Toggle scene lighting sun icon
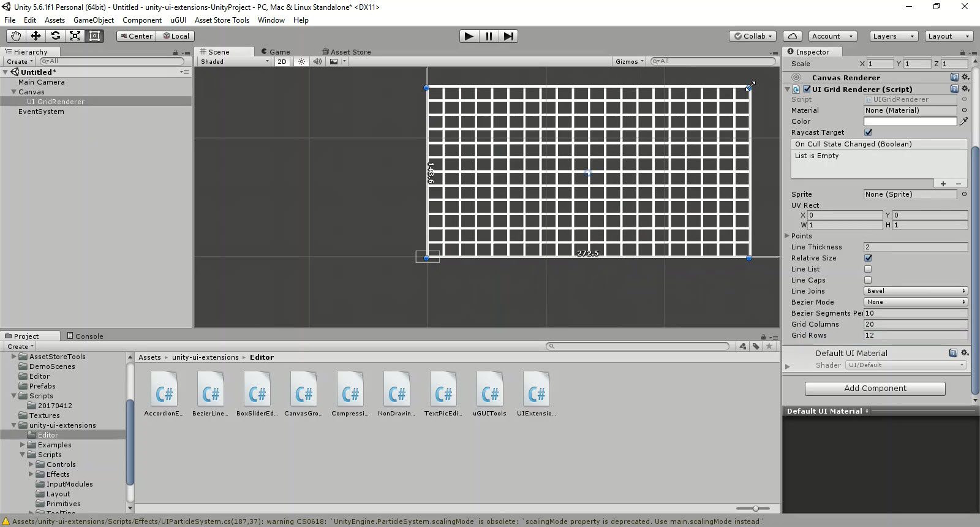 (x=301, y=61)
